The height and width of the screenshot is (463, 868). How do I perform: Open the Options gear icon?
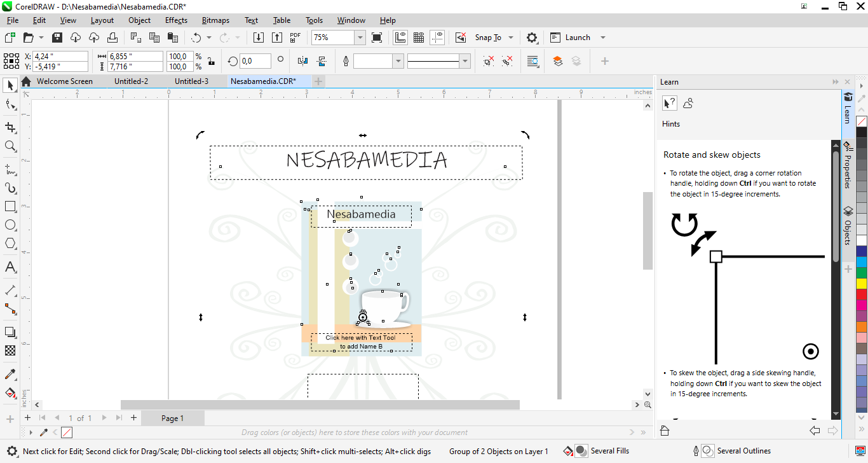532,38
